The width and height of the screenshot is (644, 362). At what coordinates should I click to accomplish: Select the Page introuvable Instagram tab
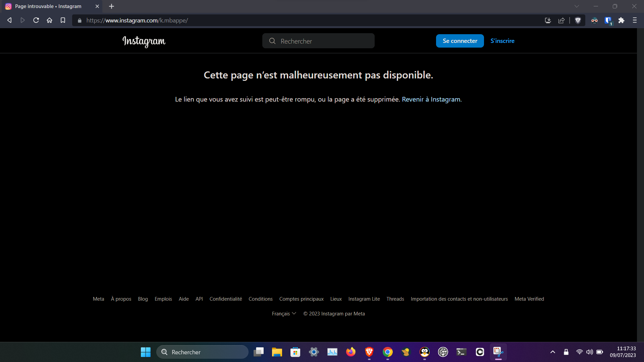coord(48,6)
